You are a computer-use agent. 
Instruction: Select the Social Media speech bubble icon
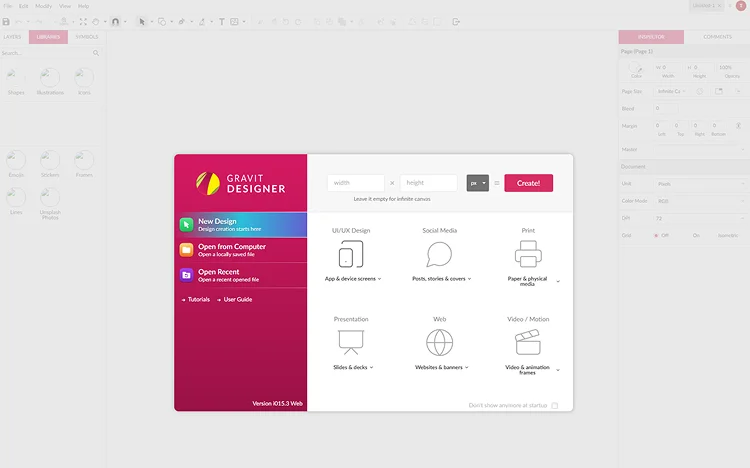pos(439,254)
